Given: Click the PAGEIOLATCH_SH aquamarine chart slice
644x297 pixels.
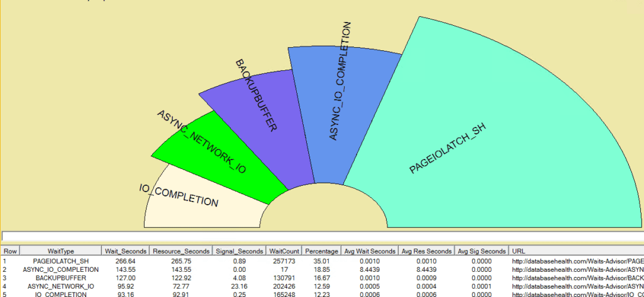Looking at the screenshot, I should tap(478, 144).
